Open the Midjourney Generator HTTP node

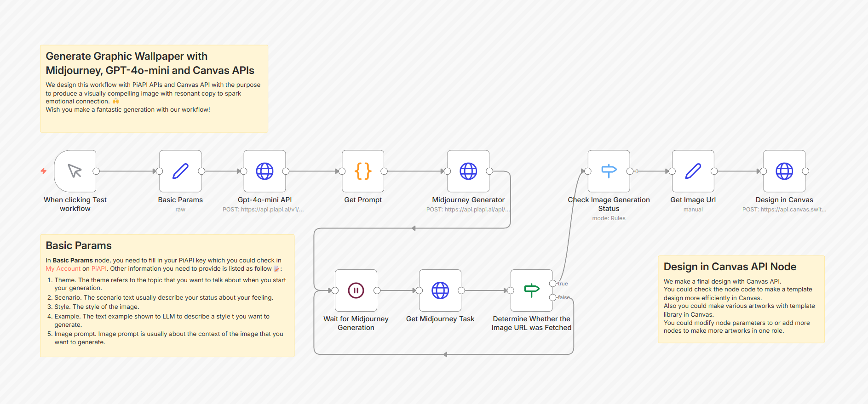468,171
